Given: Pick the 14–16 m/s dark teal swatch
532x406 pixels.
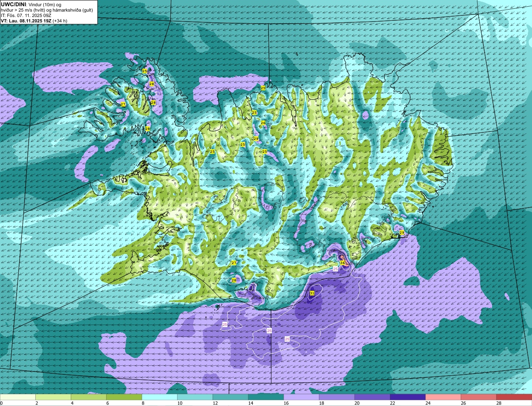Looking at the screenshot, I should [x=266, y=397].
